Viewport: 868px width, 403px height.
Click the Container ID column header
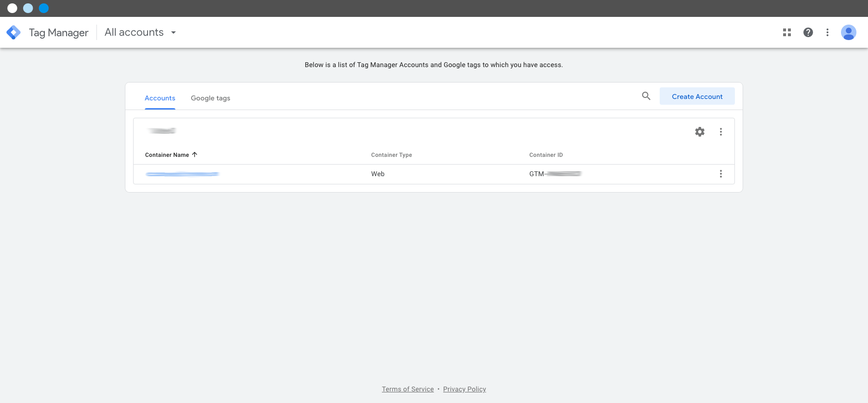(546, 155)
